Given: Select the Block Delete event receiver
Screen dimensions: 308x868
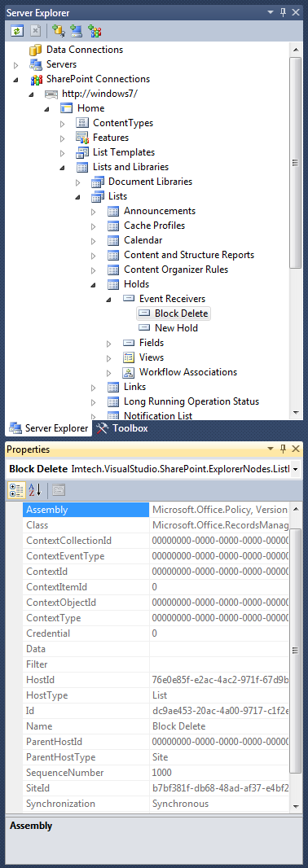Looking at the screenshot, I should coord(182,313).
